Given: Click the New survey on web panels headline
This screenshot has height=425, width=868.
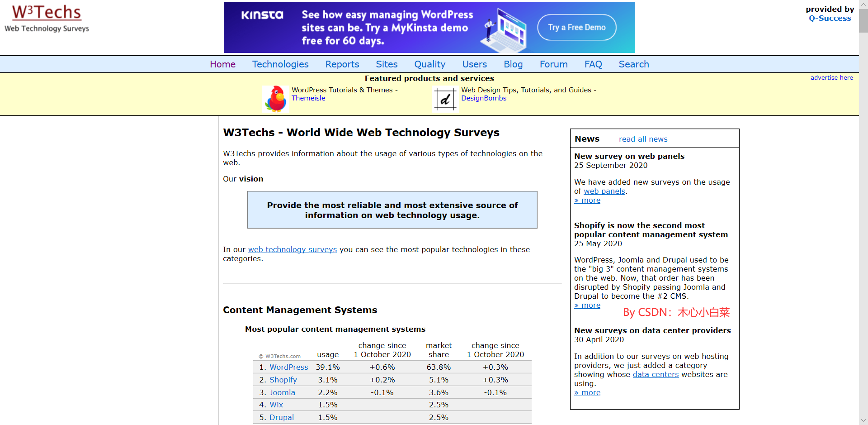Looking at the screenshot, I should (629, 156).
